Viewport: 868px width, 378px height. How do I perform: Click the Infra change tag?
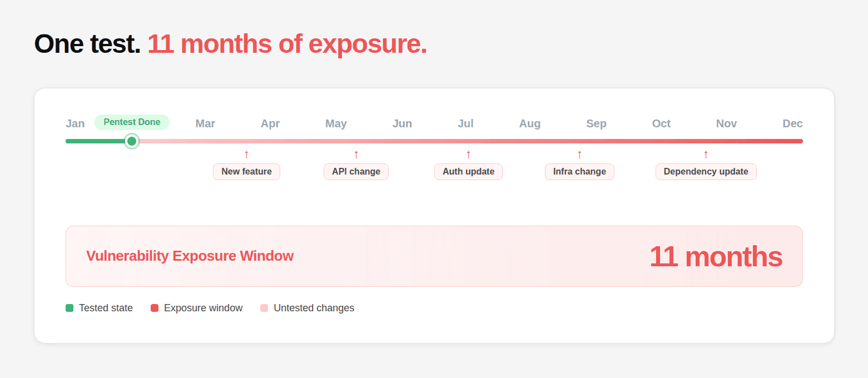pos(579,172)
